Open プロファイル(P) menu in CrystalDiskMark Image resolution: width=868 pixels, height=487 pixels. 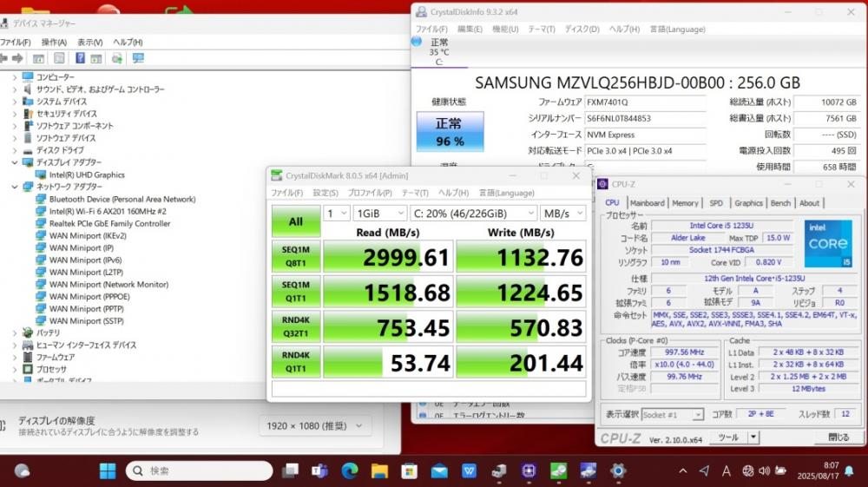(369, 193)
